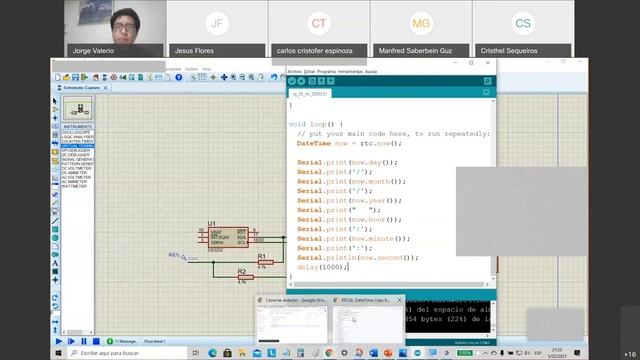The width and height of the screenshot is (640, 360).
Task: Select AC AMMETER in instruments list
Action: [x=75, y=182]
